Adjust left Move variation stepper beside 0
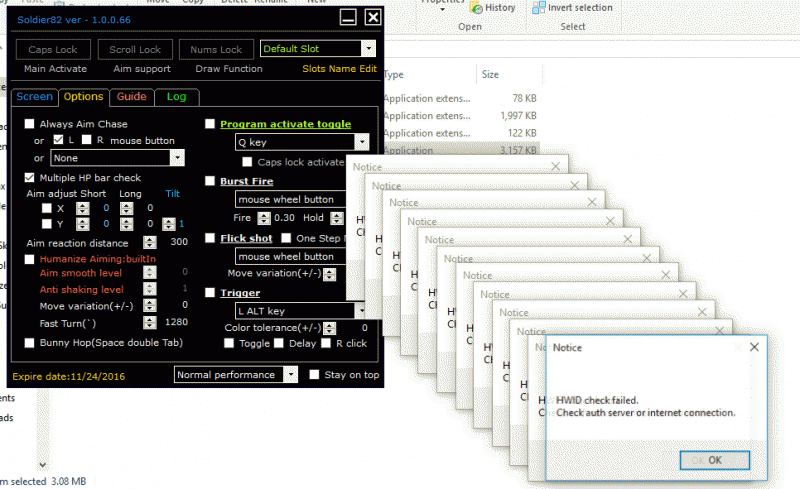Screen dimensions: 800x489 pos(149,305)
